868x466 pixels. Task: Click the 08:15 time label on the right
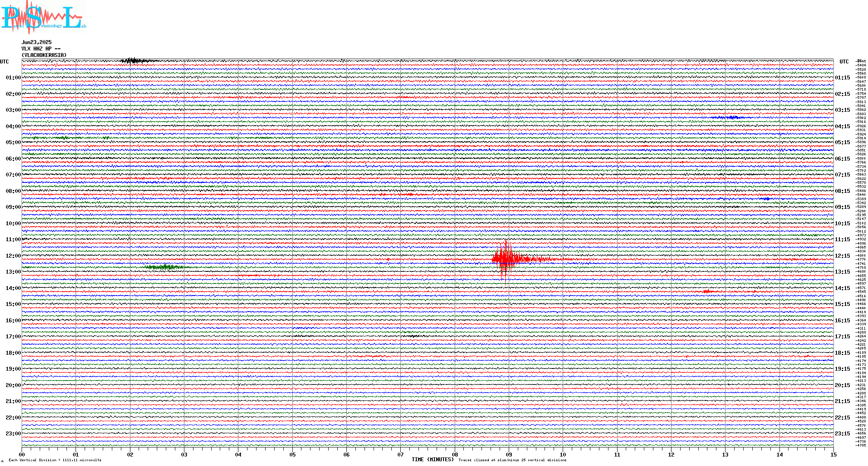pyautogui.click(x=843, y=191)
